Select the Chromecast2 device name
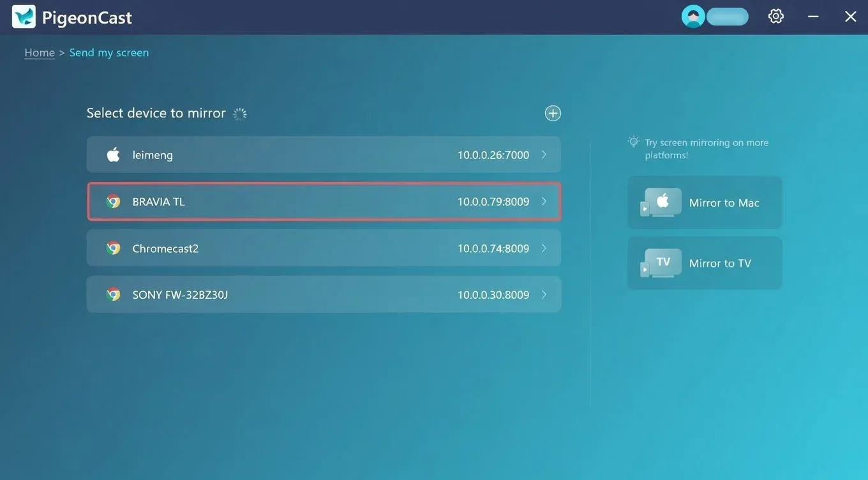Viewport: 868px width, 480px height. tap(165, 248)
